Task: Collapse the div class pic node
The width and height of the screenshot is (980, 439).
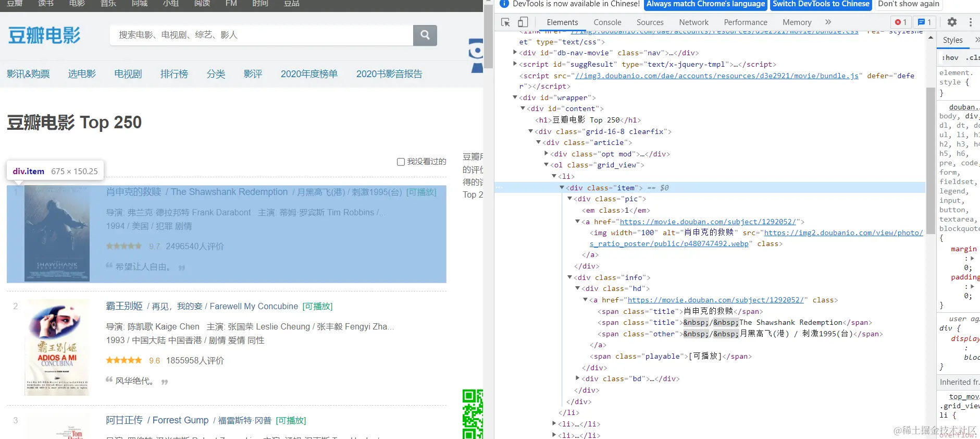Action: click(x=569, y=198)
